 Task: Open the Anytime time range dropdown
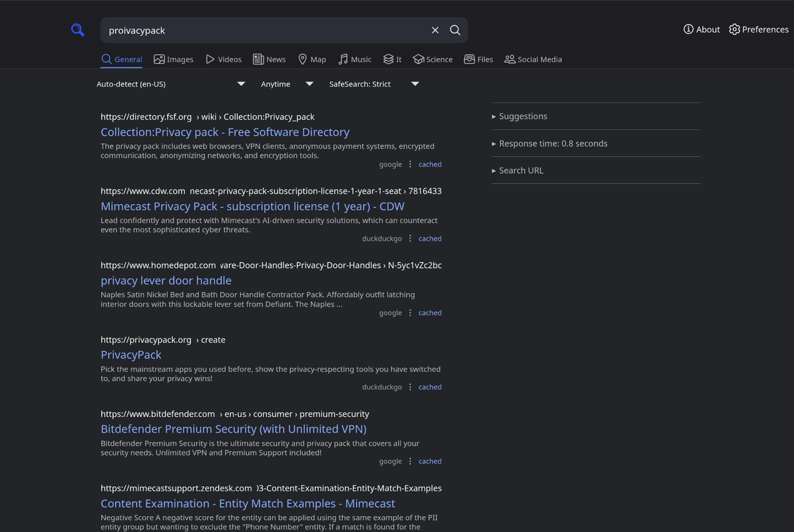[x=287, y=84]
